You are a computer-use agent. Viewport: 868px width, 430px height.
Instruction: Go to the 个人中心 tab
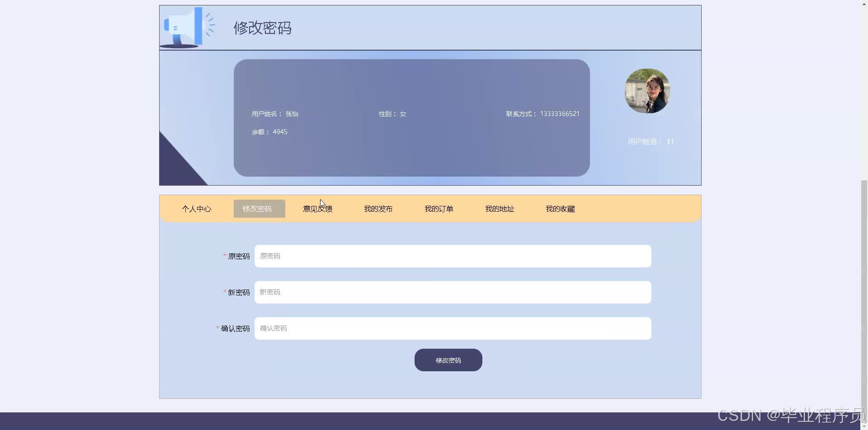[197, 209]
